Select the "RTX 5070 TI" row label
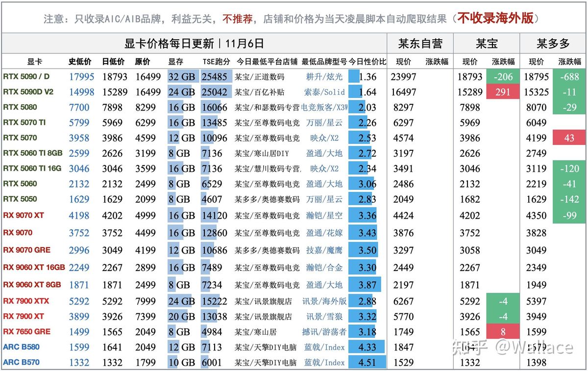The image size is (588, 371). (24, 122)
